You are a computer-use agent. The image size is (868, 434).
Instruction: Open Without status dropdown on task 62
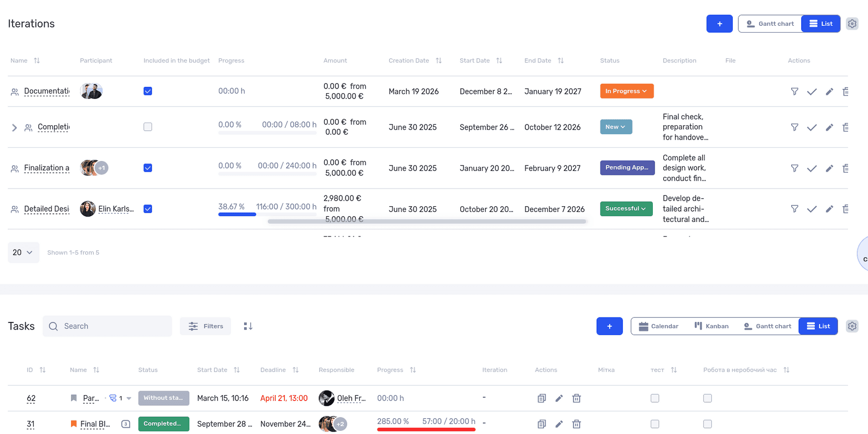[164, 398]
